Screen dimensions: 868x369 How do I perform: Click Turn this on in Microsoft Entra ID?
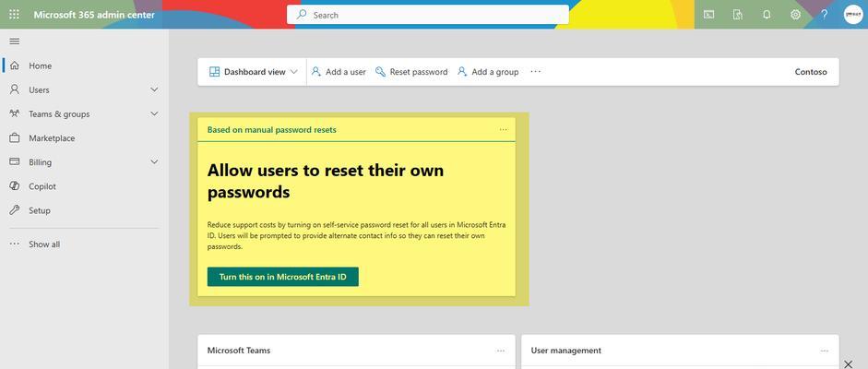click(x=283, y=277)
